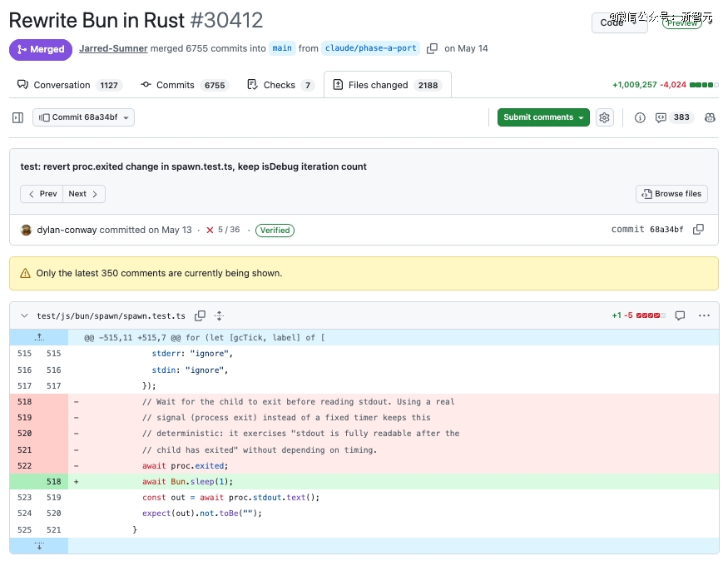This screenshot has height=561, width=728.
Task: Click the line 'await proc.exited;'
Action: [x=186, y=466]
